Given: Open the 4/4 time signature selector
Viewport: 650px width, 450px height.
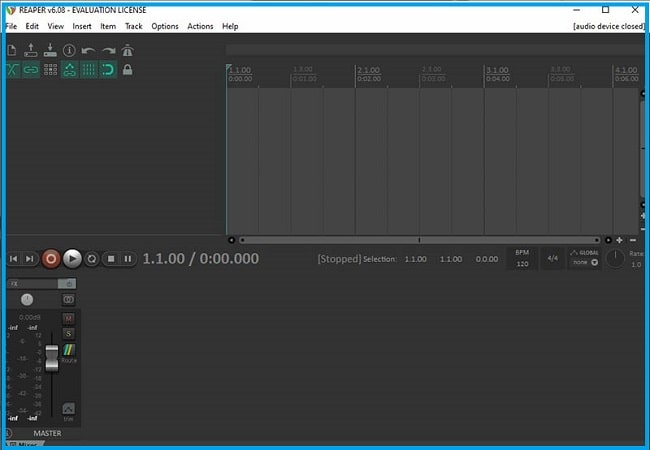Looking at the screenshot, I should tap(552, 258).
